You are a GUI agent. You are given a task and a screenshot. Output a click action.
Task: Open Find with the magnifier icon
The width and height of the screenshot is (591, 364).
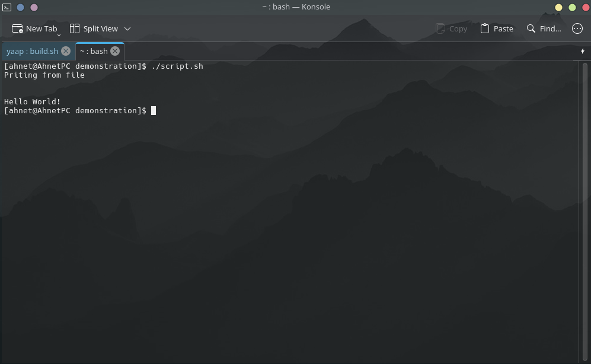(x=531, y=28)
